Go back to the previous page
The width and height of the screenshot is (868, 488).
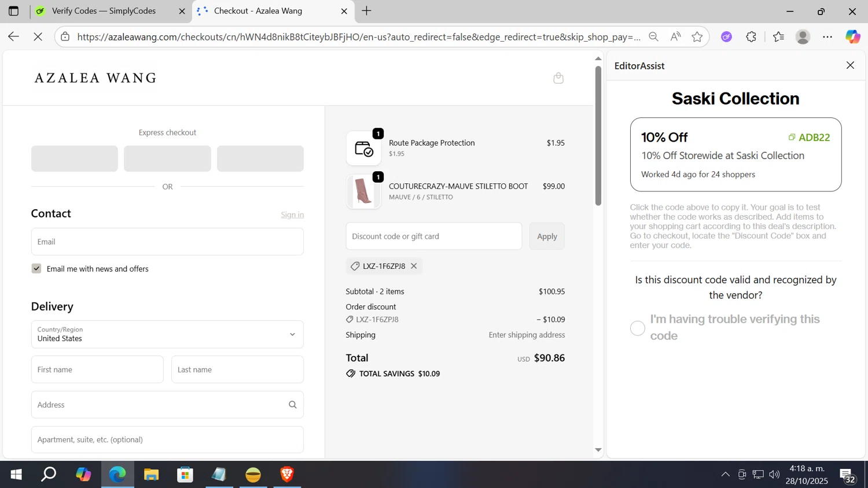(13, 36)
